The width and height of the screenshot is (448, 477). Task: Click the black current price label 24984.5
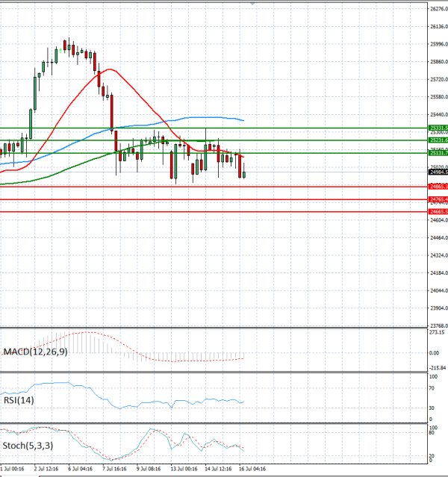tap(438, 172)
